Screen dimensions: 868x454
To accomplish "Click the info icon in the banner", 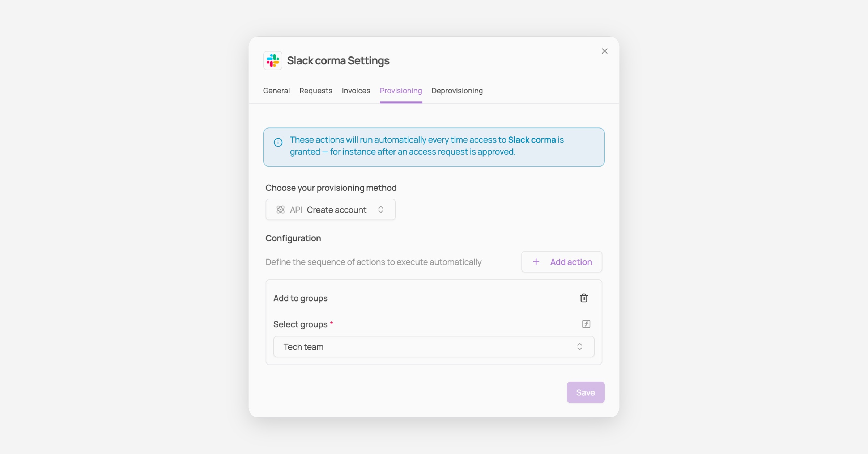I will (x=278, y=142).
